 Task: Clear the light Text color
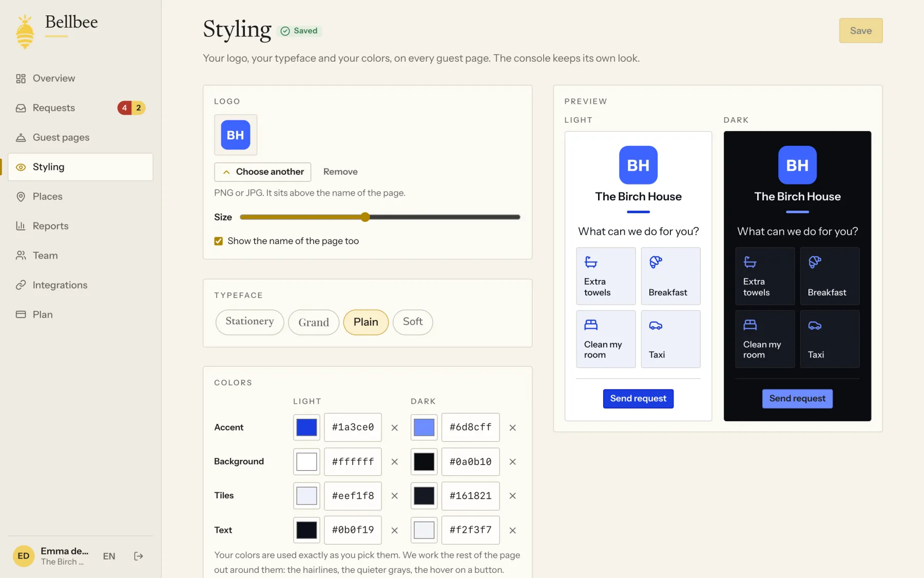[395, 530]
